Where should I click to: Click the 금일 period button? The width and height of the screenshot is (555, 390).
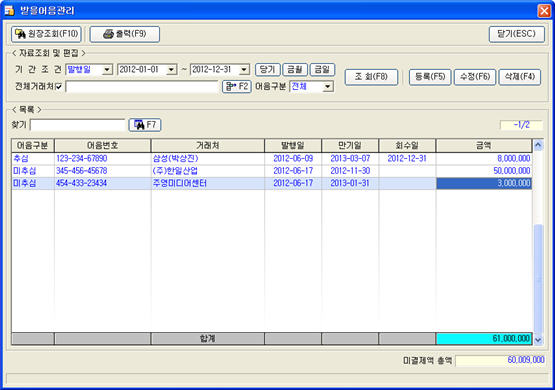(322, 69)
